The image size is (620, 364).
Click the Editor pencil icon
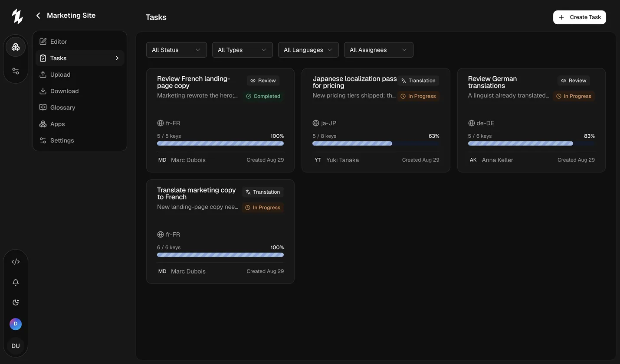pos(43,42)
